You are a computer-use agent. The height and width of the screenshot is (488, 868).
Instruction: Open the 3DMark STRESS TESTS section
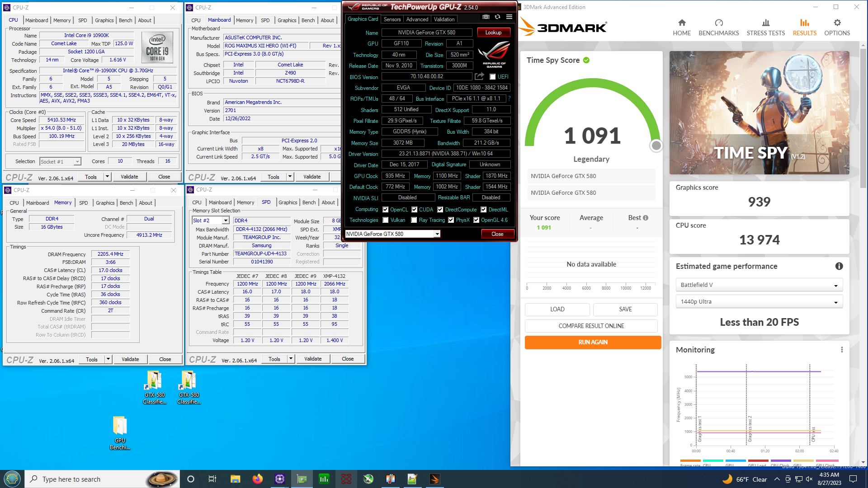click(x=766, y=27)
